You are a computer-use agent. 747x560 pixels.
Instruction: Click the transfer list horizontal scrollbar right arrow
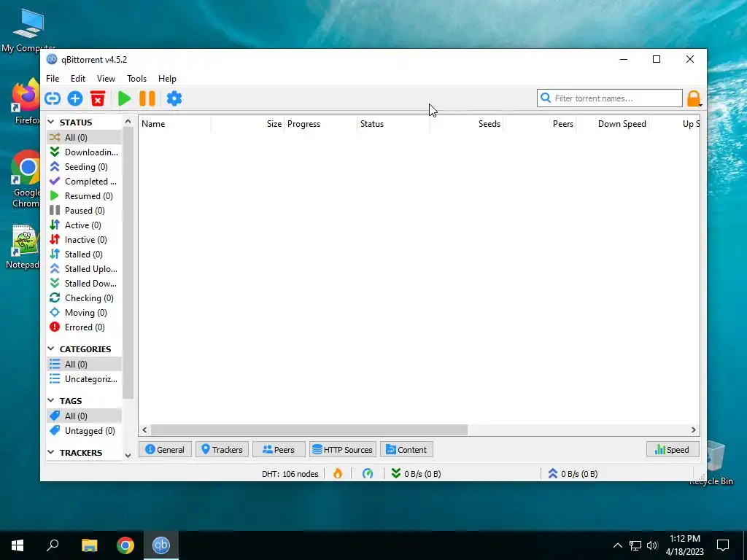coord(694,430)
